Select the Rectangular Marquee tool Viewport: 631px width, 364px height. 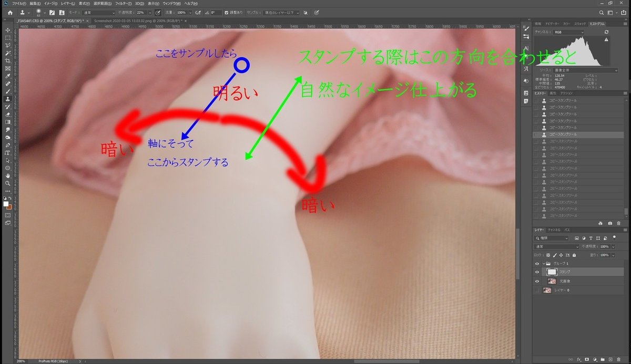tap(8, 38)
